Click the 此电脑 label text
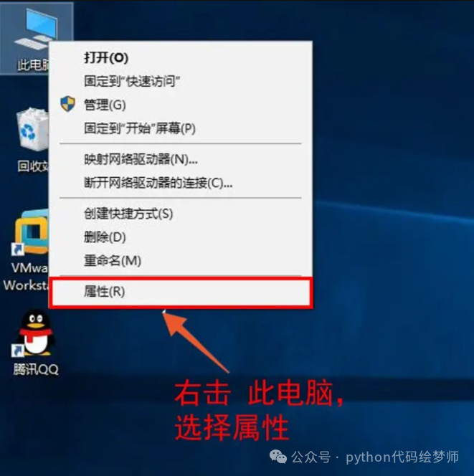The image size is (474, 476). [33, 65]
